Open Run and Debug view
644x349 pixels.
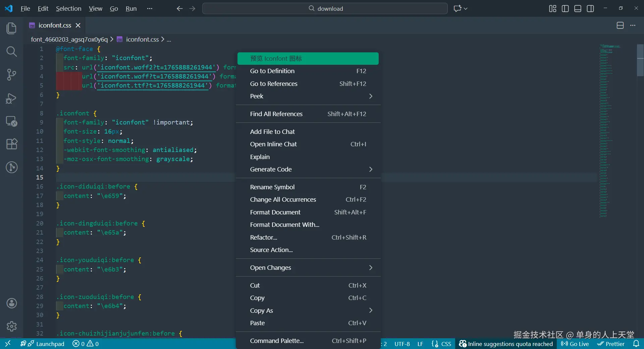tap(11, 98)
